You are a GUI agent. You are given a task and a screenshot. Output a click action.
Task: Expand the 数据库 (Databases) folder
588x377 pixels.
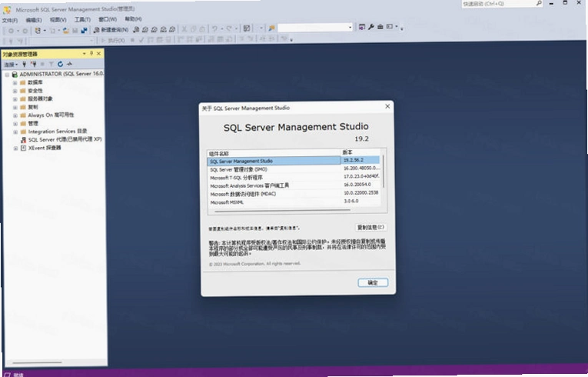[15, 82]
